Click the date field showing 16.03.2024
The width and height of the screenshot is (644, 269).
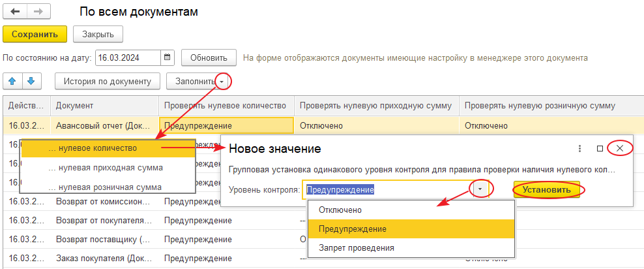pyautogui.click(x=128, y=57)
